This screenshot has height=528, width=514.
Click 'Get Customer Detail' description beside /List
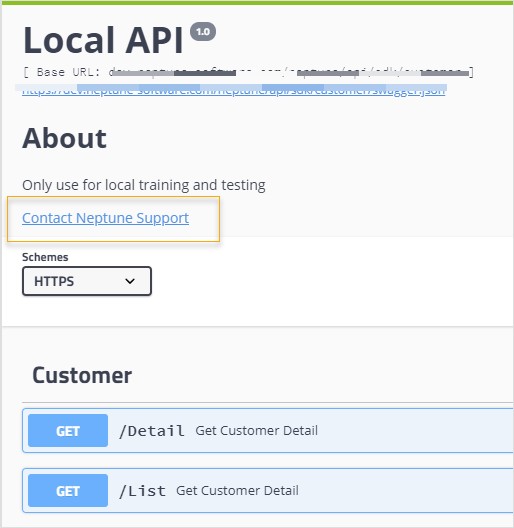[x=237, y=490]
